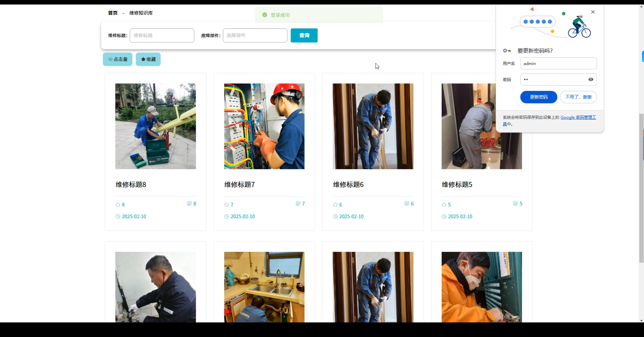Open the orange-jacket masked worker thumbnail
Viewport: 644px width, 337px height.
(482, 287)
